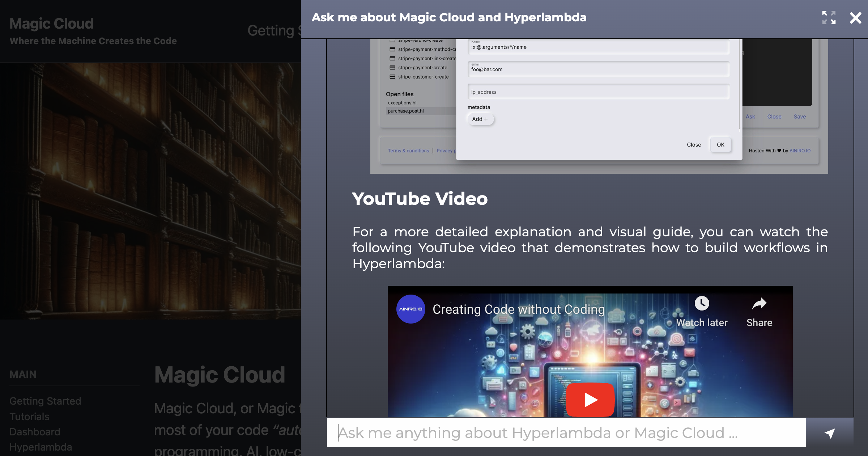The height and width of the screenshot is (456, 868).
Task: Open the AINIRO.IO channel avatar on the video
Action: [410, 309]
